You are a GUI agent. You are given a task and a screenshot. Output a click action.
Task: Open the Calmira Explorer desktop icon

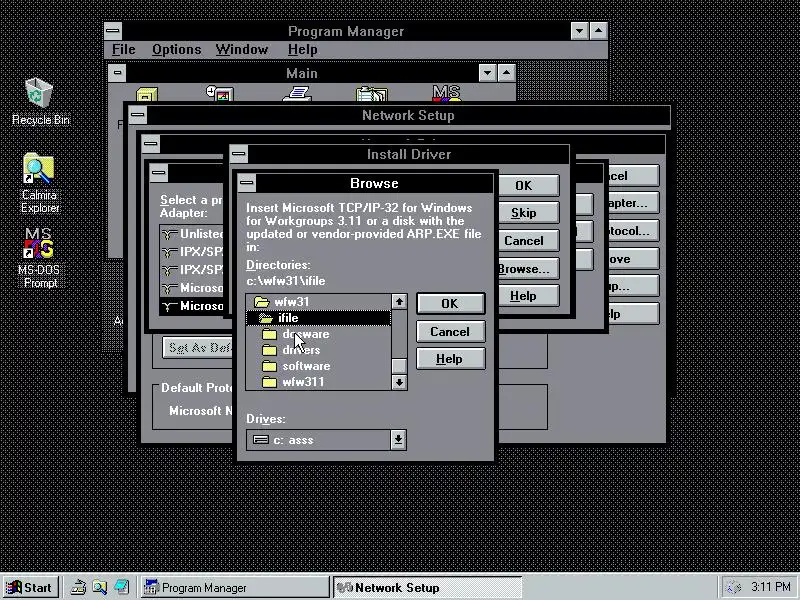(x=39, y=183)
